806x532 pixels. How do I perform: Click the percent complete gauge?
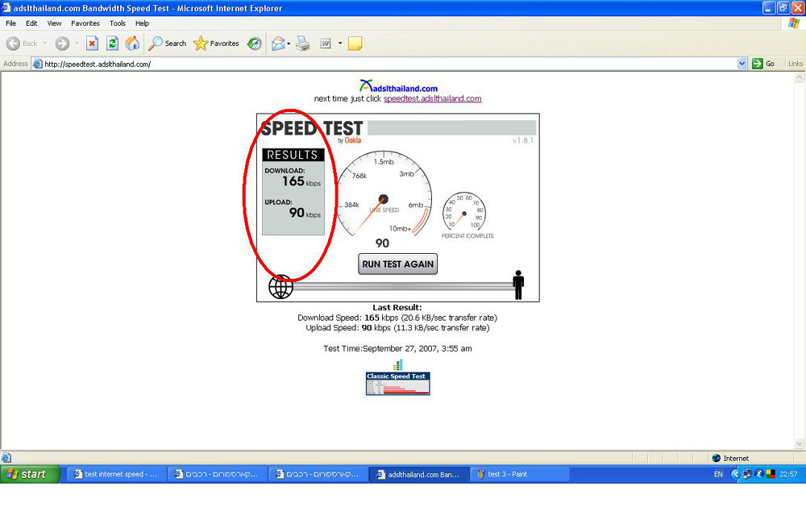(x=464, y=213)
